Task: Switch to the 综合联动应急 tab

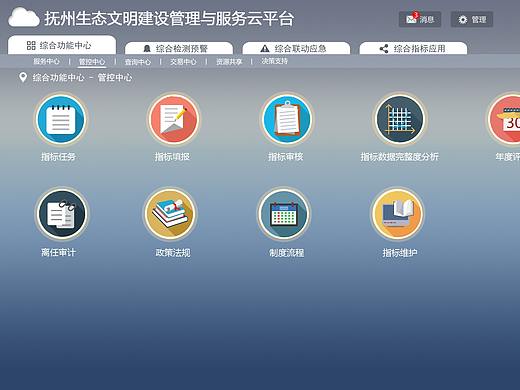Action: tap(296, 48)
